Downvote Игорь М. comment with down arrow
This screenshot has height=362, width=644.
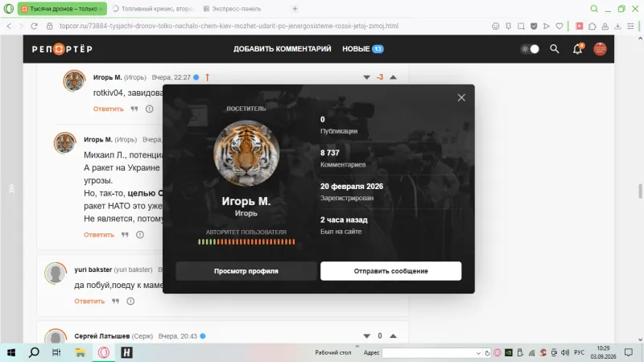pyautogui.click(x=367, y=77)
